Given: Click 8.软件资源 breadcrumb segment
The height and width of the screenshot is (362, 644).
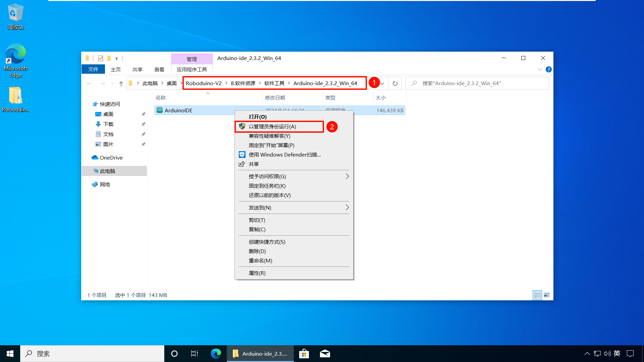Looking at the screenshot, I should [x=243, y=83].
